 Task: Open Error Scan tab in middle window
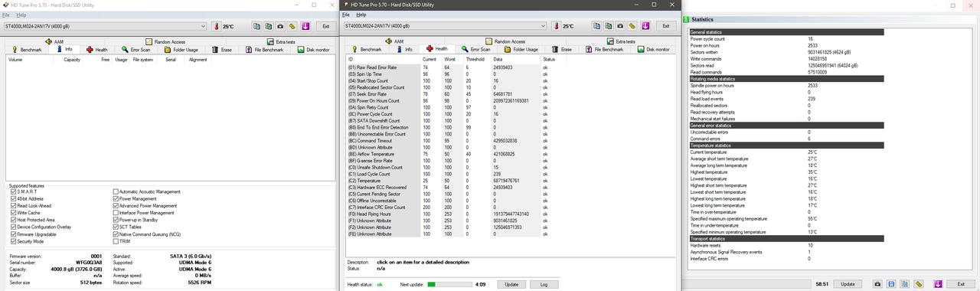point(475,49)
